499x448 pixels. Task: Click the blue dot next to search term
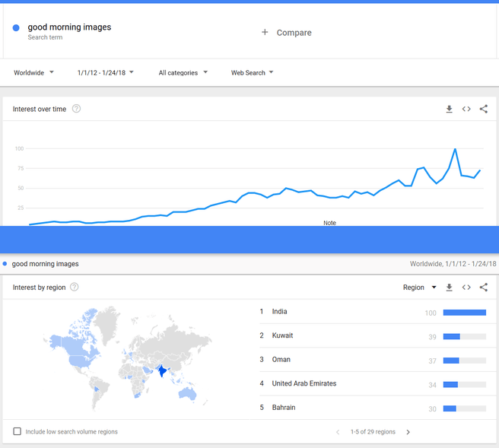(x=16, y=28)
